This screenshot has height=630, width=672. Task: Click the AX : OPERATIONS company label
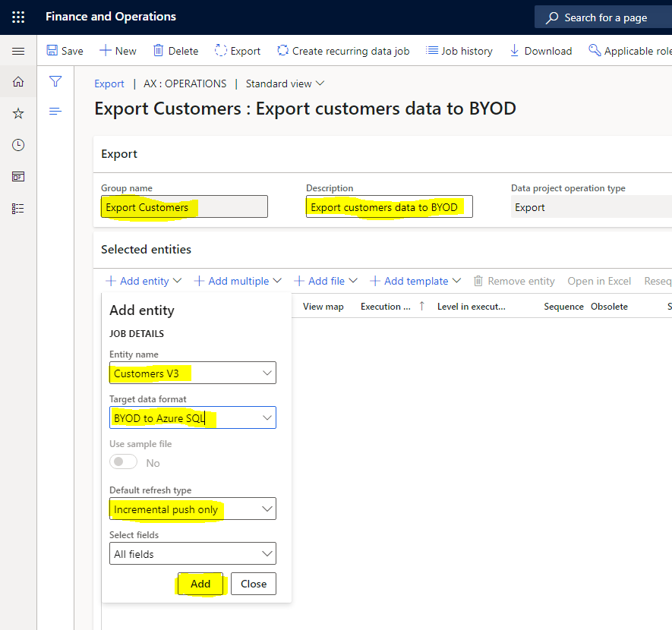tap(185, 83)
